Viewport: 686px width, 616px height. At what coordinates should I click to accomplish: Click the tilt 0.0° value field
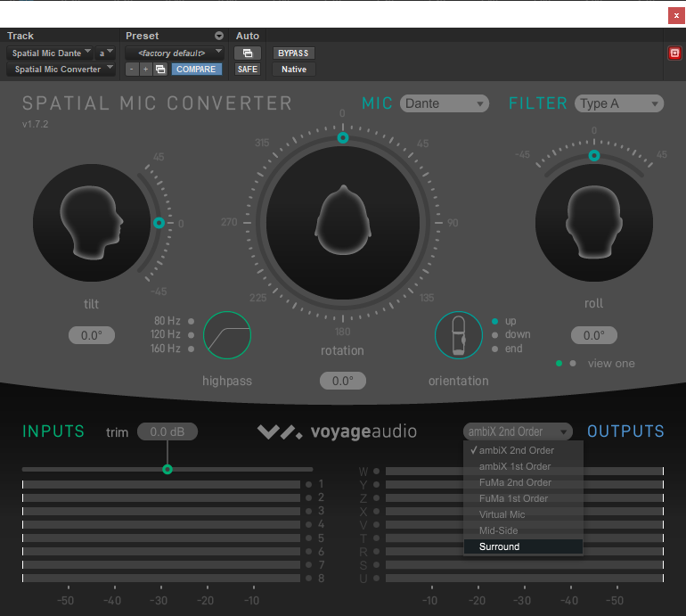point(92,335)
